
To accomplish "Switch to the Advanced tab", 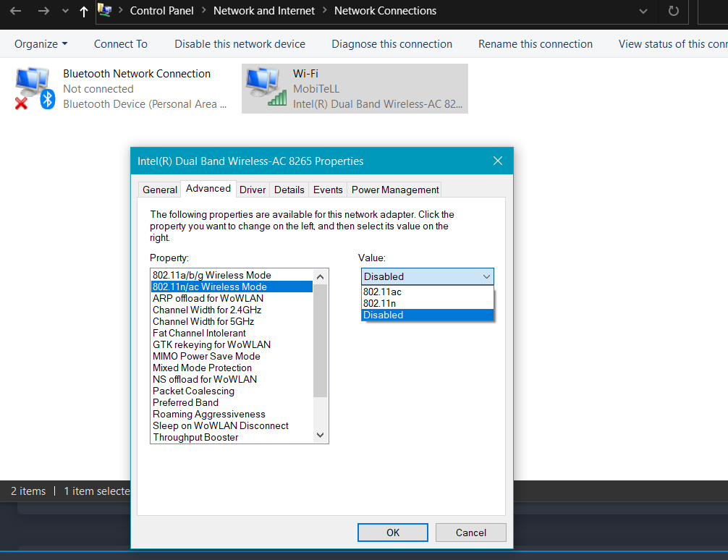I will pyautogui.click(x=208, y=189).
